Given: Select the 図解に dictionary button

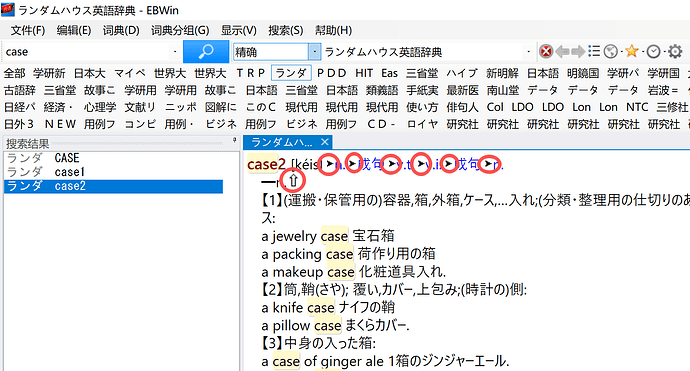Looking at the screenshot, I should pos(220,107).
